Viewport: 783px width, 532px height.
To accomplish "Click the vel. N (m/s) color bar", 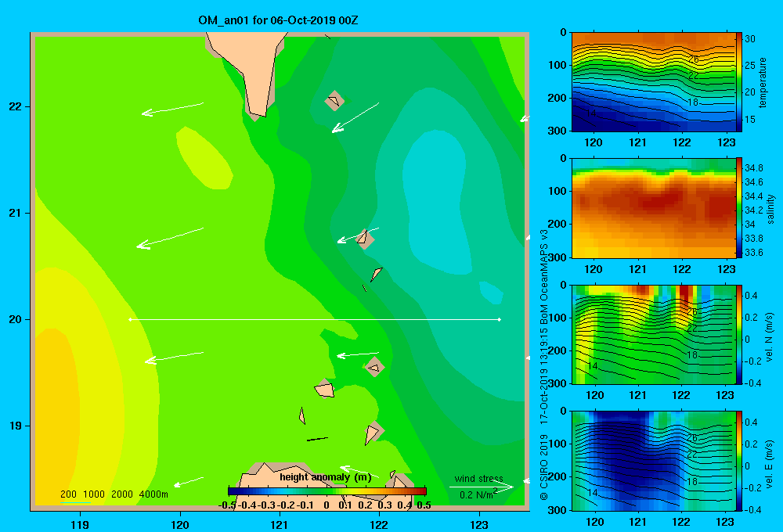I will (739, 334).
